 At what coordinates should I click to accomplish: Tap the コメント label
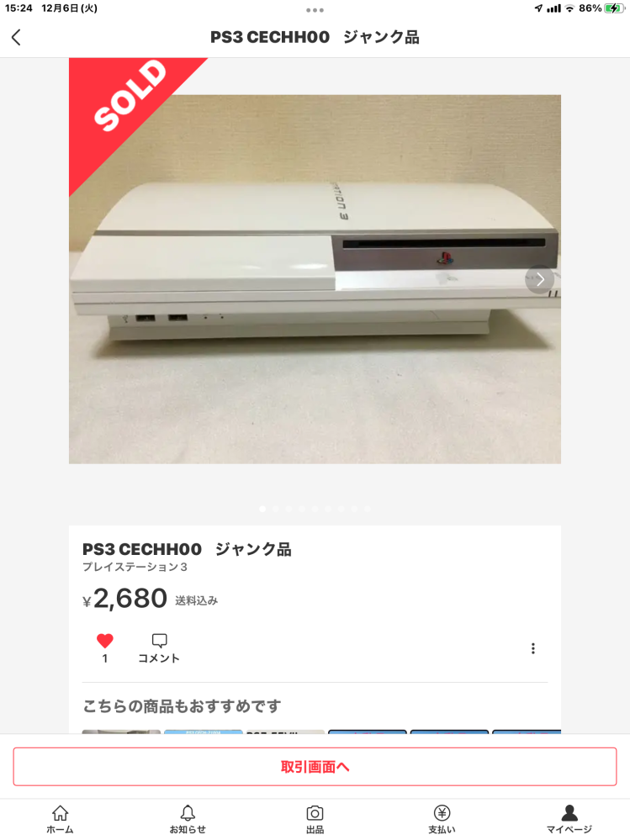click(159, 658)
